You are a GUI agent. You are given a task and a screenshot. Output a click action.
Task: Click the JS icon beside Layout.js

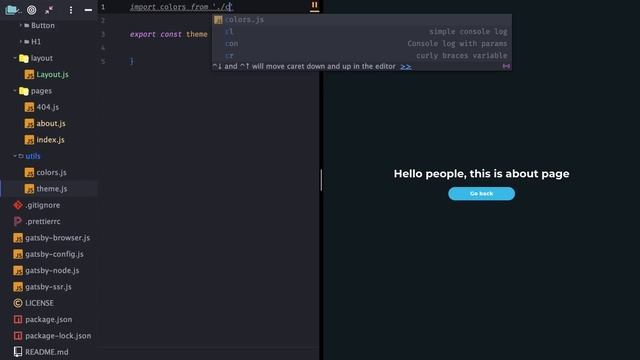point(29,74)
